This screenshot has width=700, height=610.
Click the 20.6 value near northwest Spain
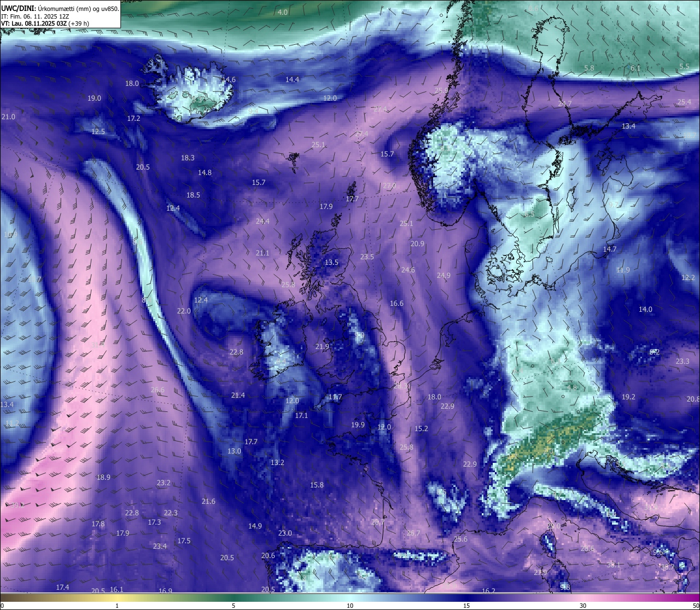(268, 555)
